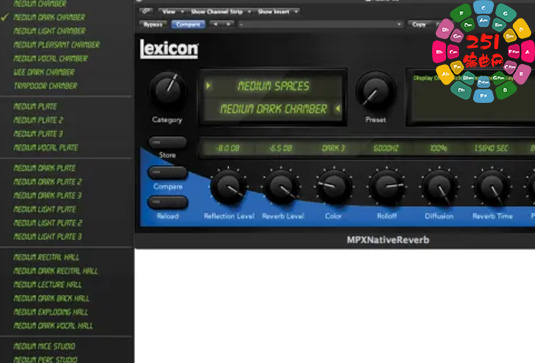Toggle the blue Compare button in header
This screenshot has height=363, width=535.
188,24
